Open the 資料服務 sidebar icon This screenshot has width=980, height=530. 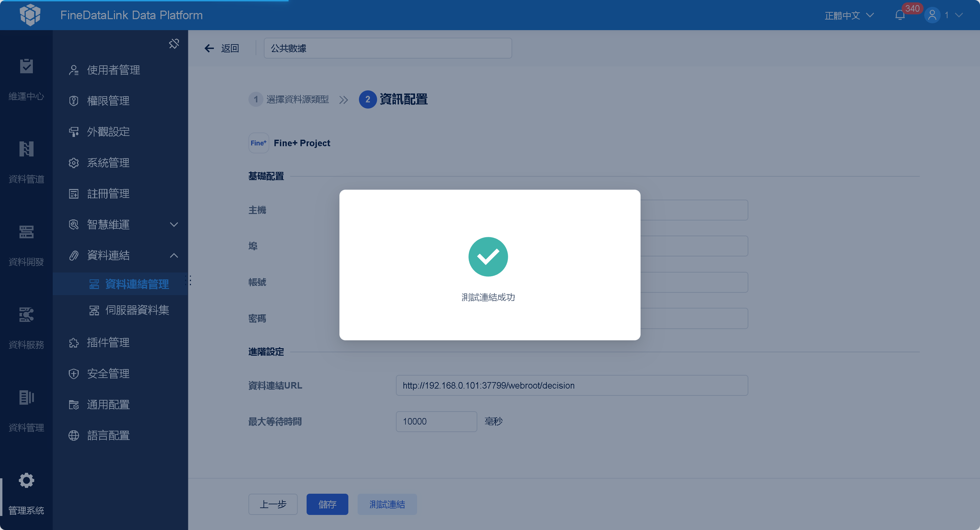pos(26,315)
